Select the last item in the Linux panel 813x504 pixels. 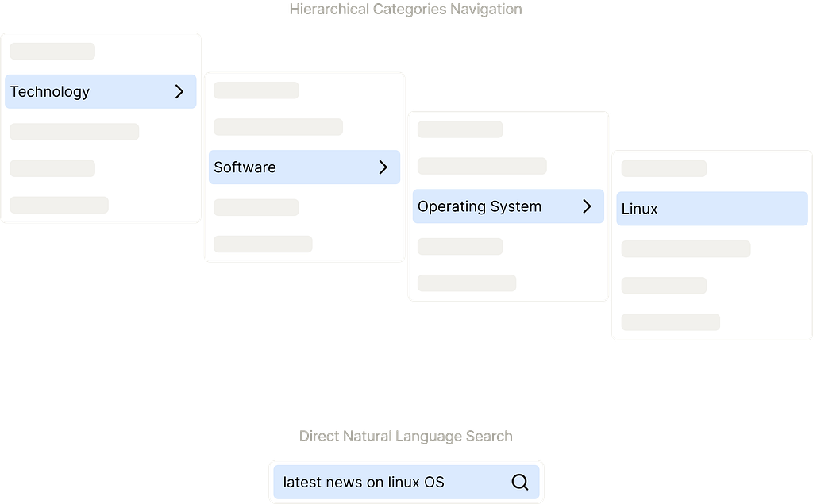pyautogui.click(x=671, y=321)
